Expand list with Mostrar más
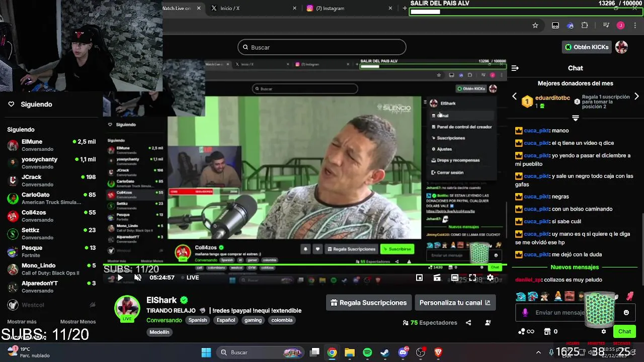 (x=22, y=322)
